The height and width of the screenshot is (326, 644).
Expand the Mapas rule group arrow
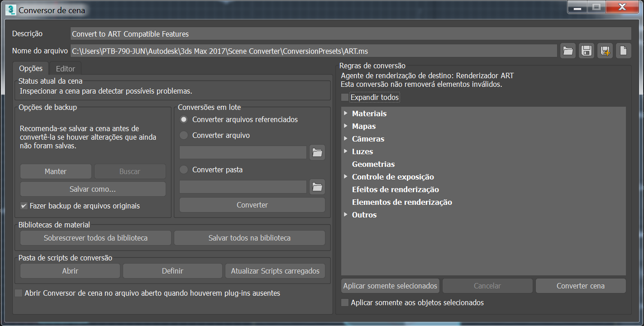[x=346, y=126]
